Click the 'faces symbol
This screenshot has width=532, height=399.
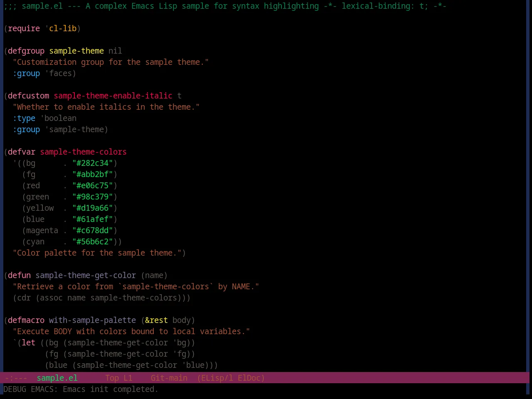point(58,73)
